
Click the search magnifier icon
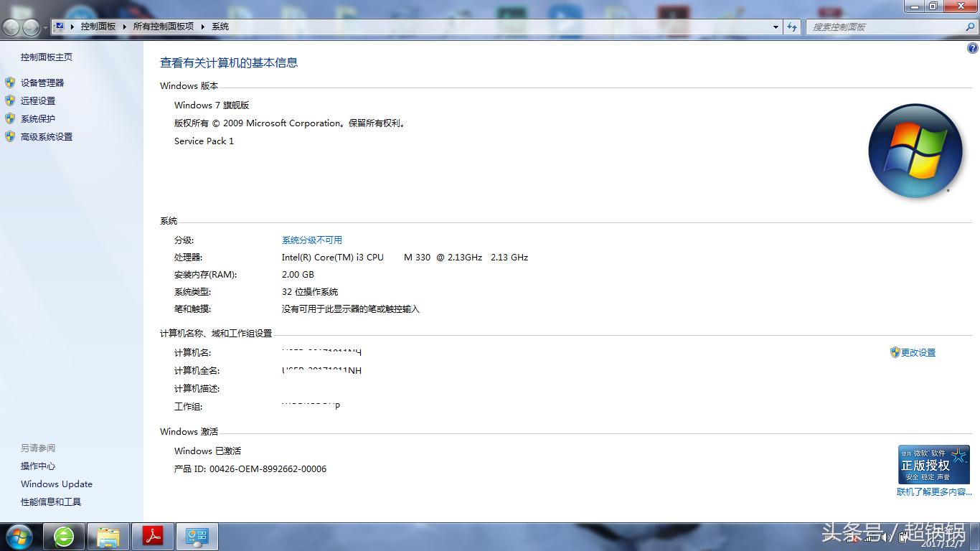[x=971, y=27]
